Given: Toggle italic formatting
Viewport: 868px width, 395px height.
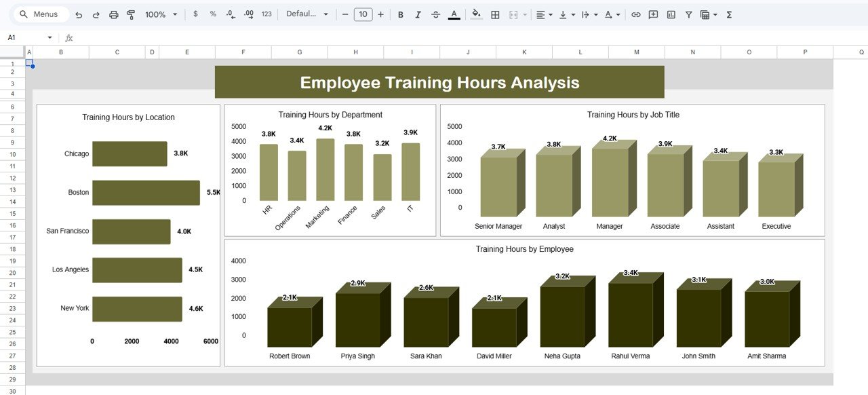Looking at the screenshot, I should [418, 14].
